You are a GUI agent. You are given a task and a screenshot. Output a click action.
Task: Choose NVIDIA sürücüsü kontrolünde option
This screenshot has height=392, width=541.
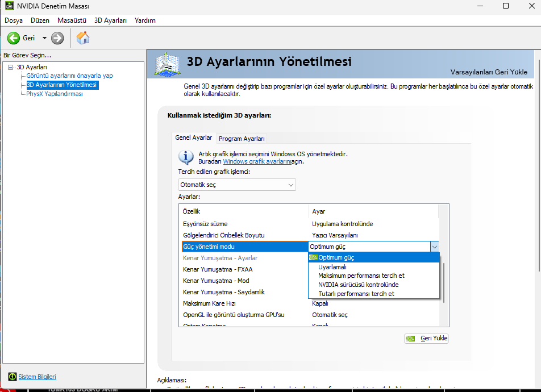(374, 285)
